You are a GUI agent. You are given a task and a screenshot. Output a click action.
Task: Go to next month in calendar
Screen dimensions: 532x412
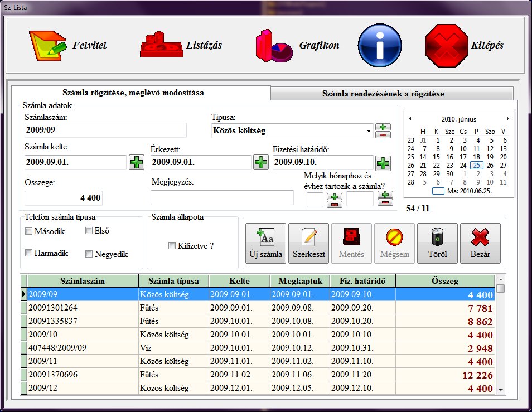click(507, 119)
